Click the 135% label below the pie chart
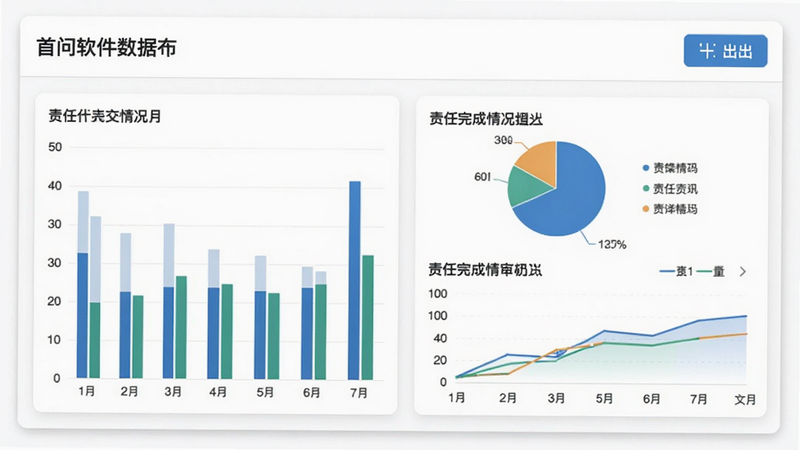This screenshot has height=450, width=800. [x=612, y=245]
